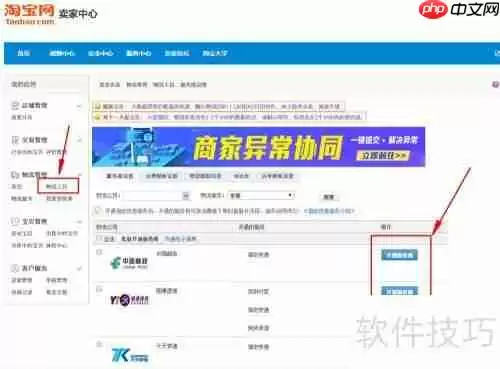500x369 pixels.
Task: Open 已卖出的宝贝 link under 交易管理
Action: (x=28, y=152)
